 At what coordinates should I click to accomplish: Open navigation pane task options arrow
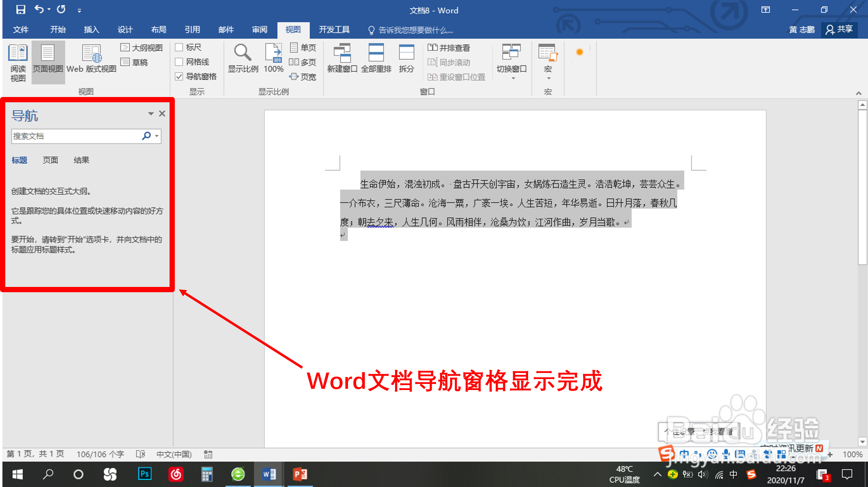151,114
